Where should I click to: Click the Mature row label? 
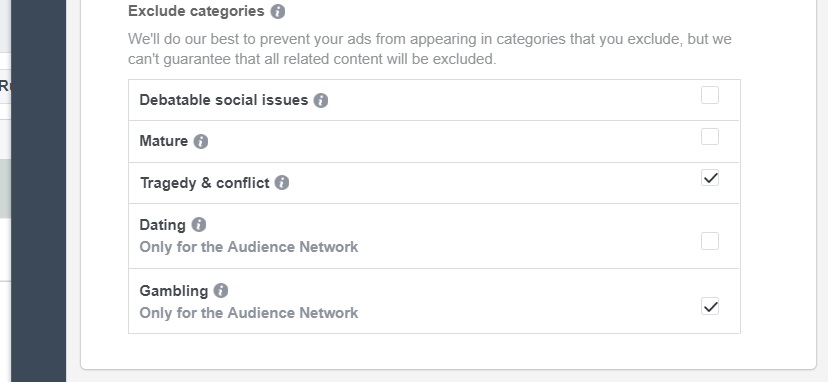pyautogui.click(x=164, y=141)
